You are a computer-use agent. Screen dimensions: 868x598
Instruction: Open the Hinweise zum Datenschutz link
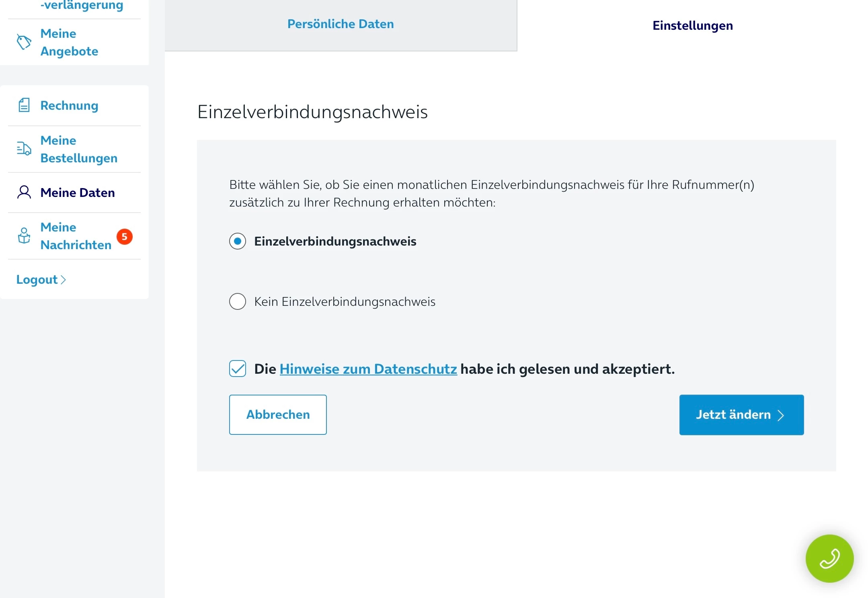click(x=368, y=369)
